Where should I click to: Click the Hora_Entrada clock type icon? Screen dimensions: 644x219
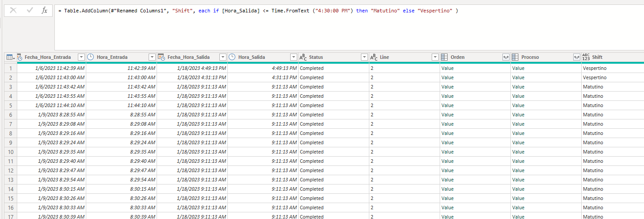point(91,57)
